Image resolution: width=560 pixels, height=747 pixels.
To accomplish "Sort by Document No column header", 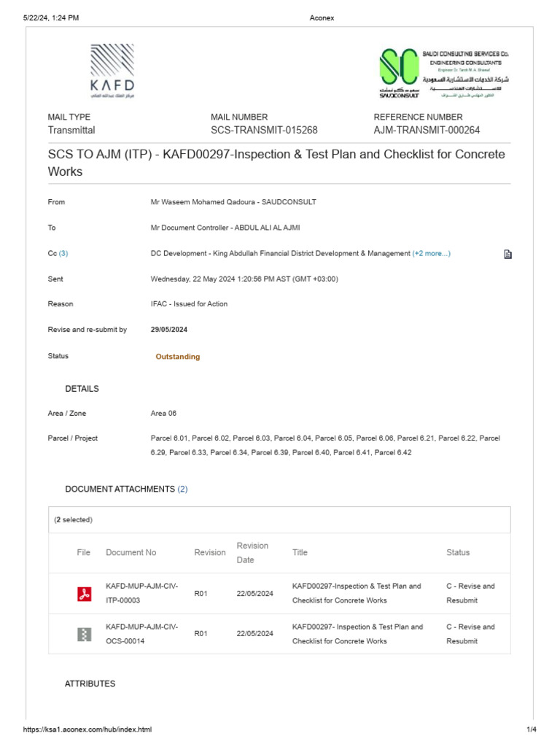I will point(131,553).
